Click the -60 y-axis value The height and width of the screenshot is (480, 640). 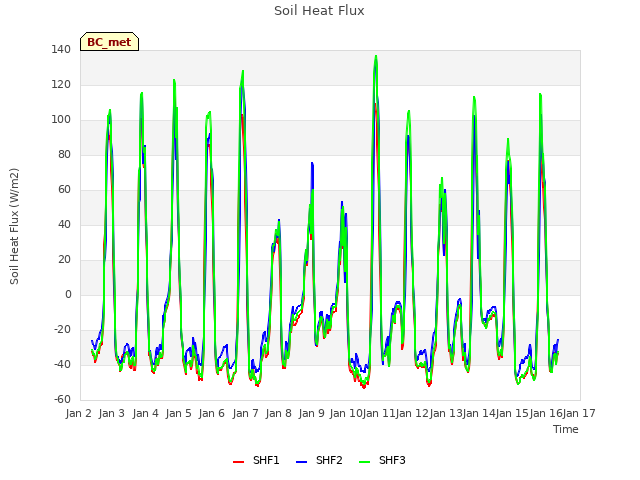(x=62, y=399)
